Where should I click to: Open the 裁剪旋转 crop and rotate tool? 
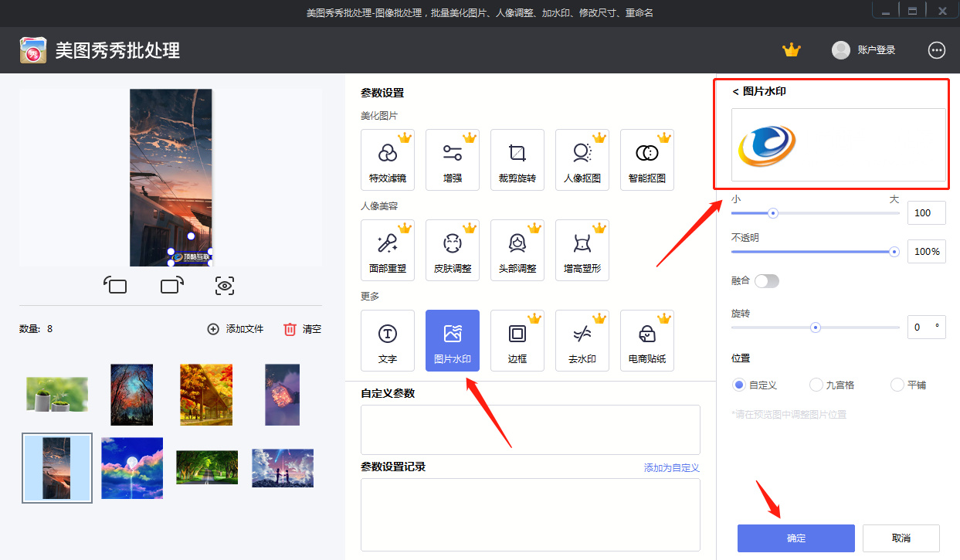pos(517,160)
